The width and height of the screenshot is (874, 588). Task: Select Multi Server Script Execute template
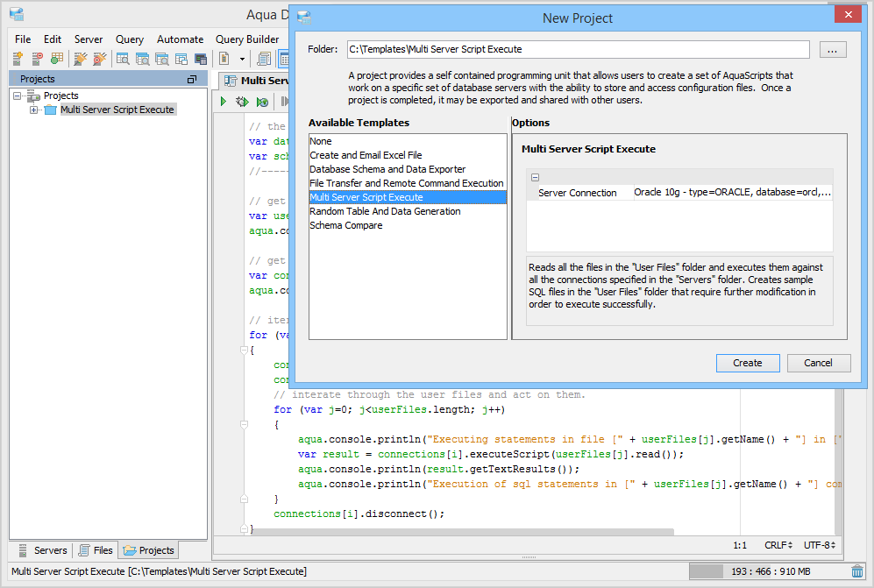tap(408, 197)
